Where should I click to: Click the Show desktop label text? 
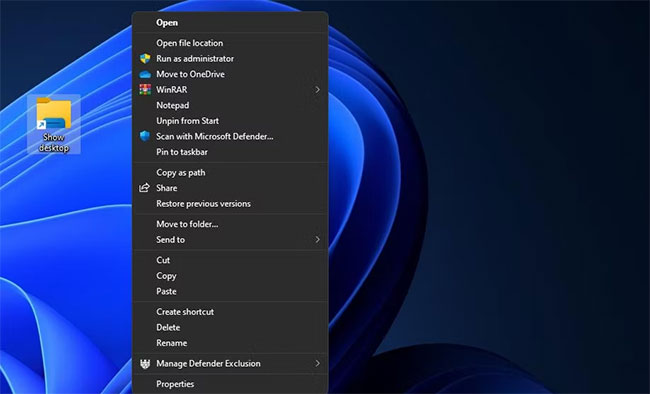click(x=54, y=143)
